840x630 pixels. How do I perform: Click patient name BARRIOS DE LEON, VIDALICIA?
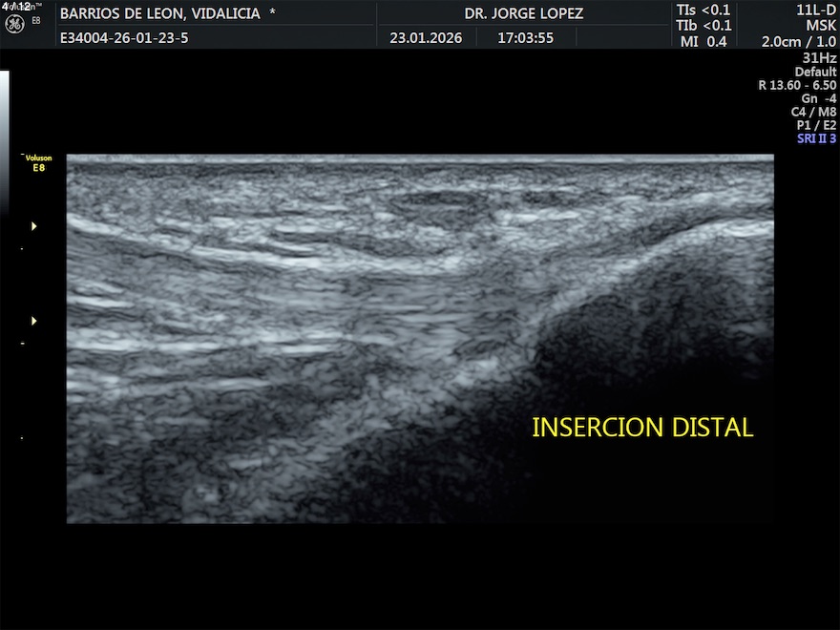168,13
